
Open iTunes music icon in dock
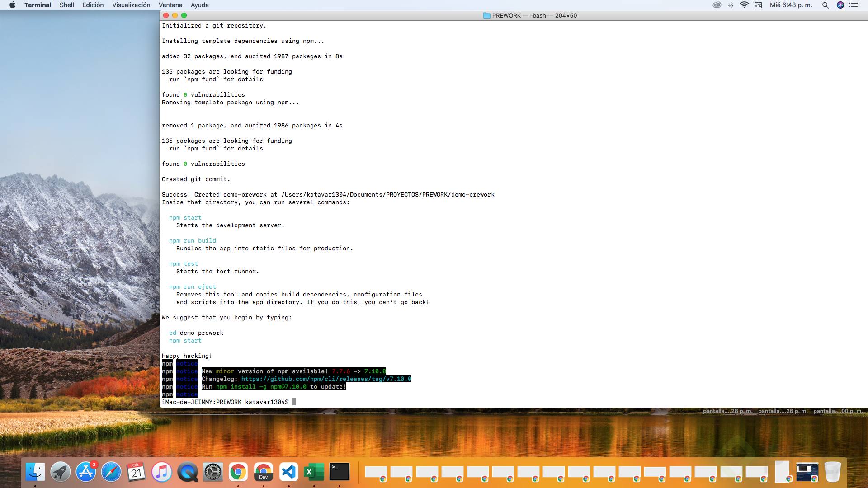tap(162, 472)
